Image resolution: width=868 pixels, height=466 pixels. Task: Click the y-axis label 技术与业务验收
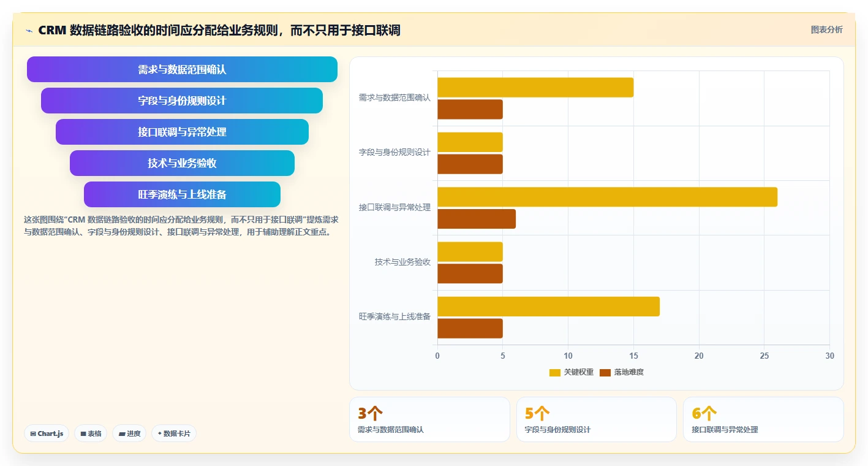[402, 262]
